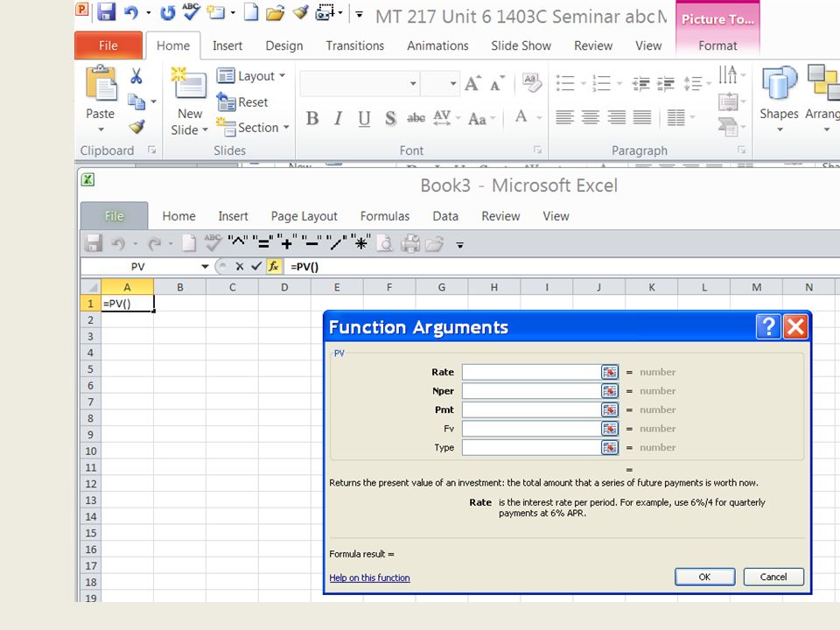Viewport: 840px width, 630px height.
Task: Open PowerPoint Animations tab
Action: tap(437, 46)
